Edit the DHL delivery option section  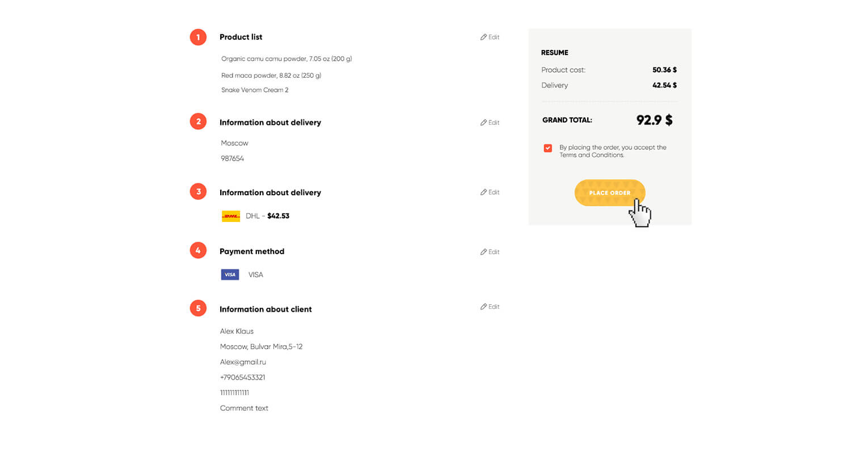(490, 192)
